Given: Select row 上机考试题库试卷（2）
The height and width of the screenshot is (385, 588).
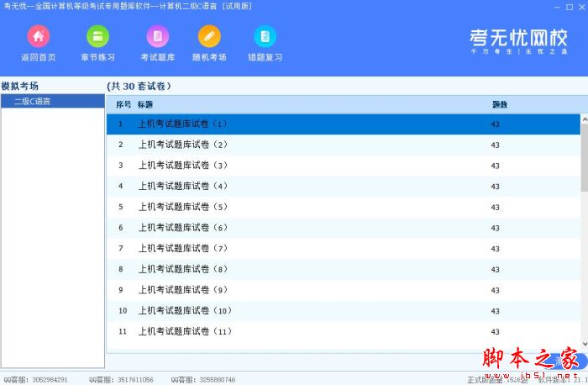Looking at the screenshot, I should click(344, 145).
